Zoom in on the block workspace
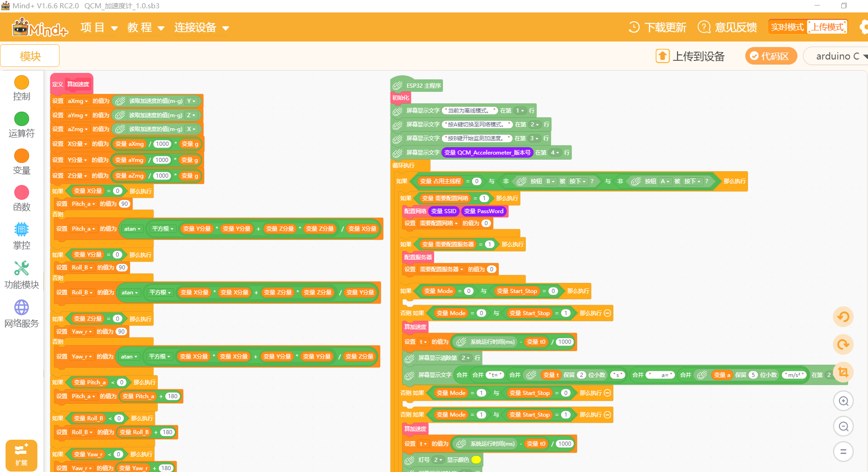This screenshot has height=472, width=868. pyautogui.click(x=843, y=401)
